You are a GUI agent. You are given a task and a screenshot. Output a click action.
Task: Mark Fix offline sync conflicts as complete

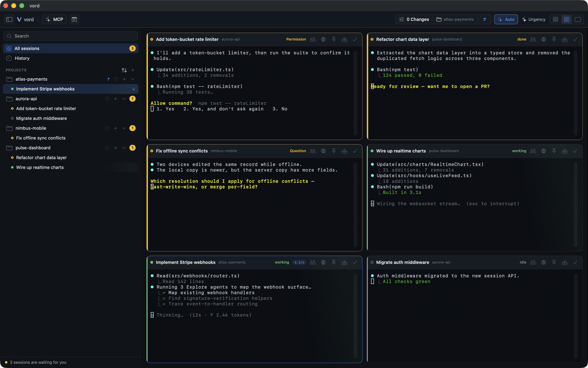(355, 151)
